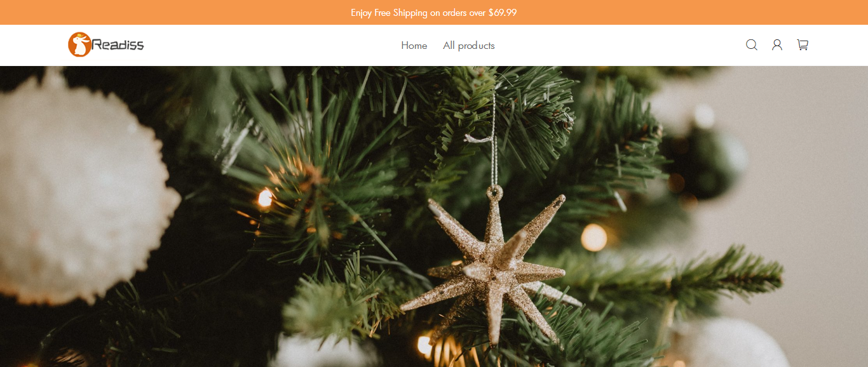
Task: Open the All products menu item
Action: pyautogui.click(x=469, y=46)
